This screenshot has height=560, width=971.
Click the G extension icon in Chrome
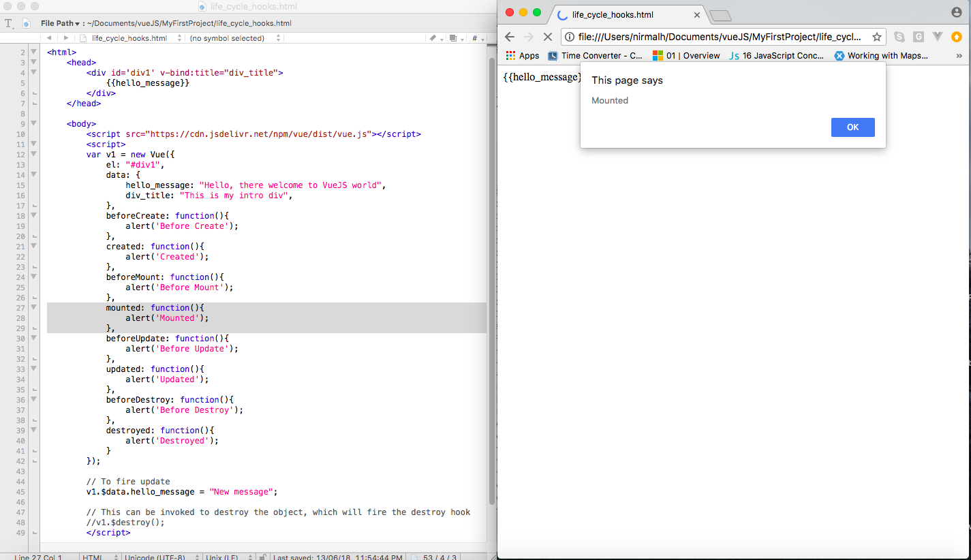[x=919, y=37]
